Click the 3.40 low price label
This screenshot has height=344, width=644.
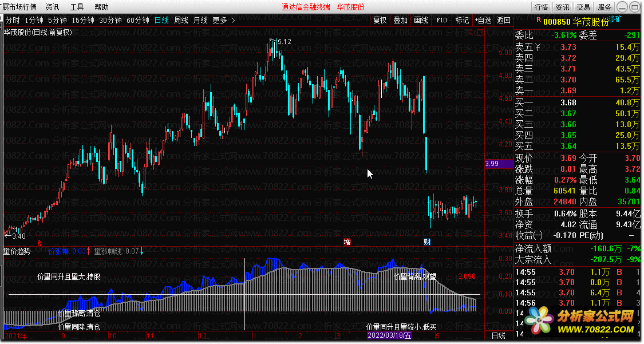[x=19, y=236]
